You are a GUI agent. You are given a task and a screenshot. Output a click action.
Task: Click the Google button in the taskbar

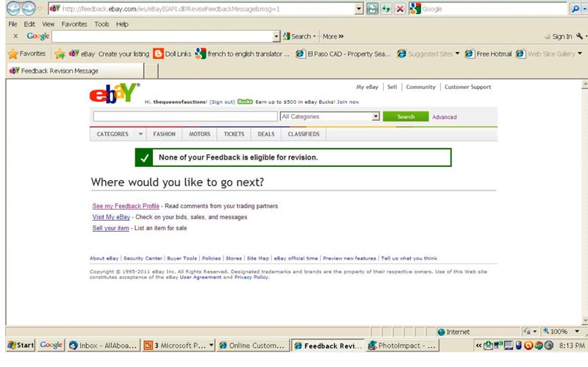coord(51,345)
